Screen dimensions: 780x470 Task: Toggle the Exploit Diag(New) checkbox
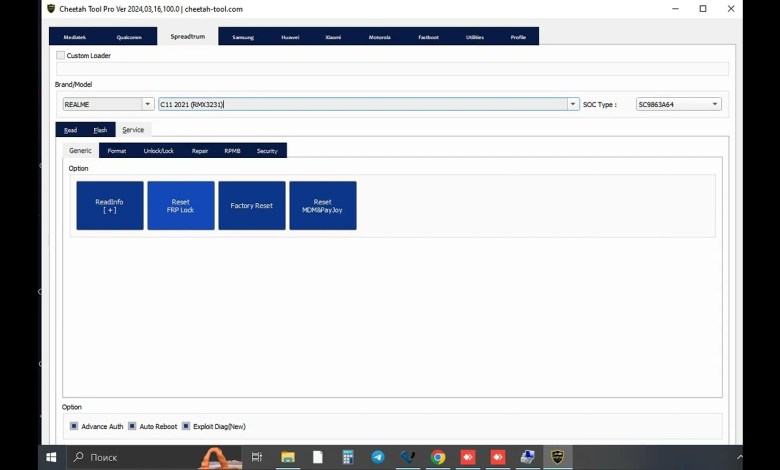186,426
